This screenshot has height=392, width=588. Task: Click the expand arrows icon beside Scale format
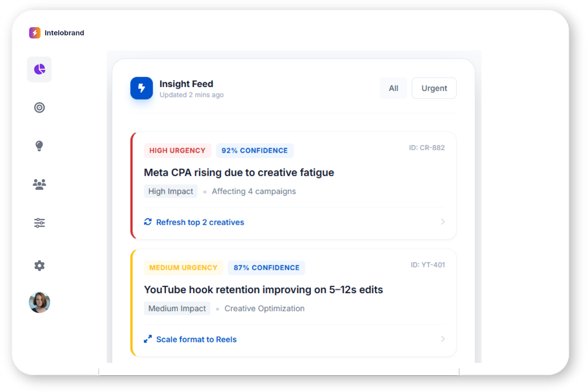pyautogui.click(x=148, y=339)
